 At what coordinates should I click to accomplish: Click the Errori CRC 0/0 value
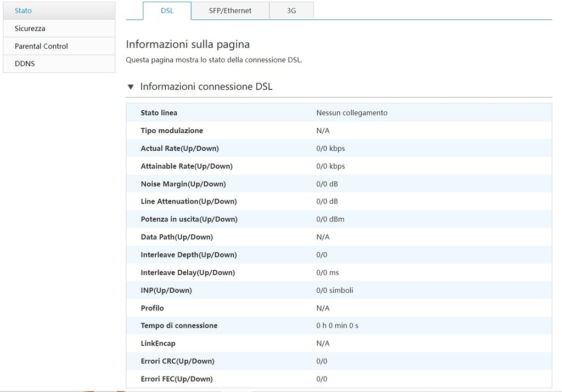tap(322, 361)
